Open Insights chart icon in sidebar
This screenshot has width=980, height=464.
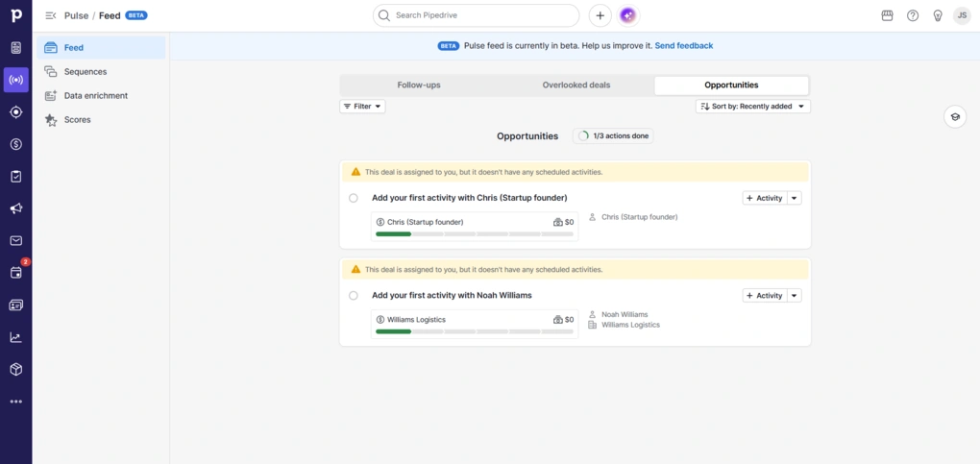click(15, 337)
